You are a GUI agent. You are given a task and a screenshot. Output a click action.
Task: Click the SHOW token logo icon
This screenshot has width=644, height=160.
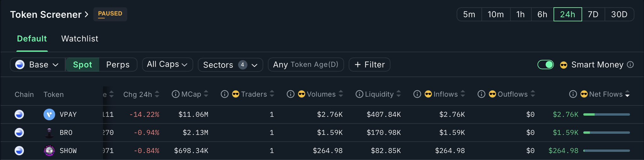pos(49,151)
